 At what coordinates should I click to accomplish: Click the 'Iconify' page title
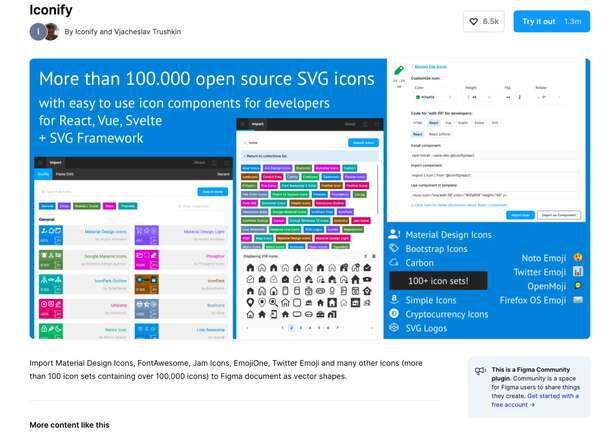51,9
